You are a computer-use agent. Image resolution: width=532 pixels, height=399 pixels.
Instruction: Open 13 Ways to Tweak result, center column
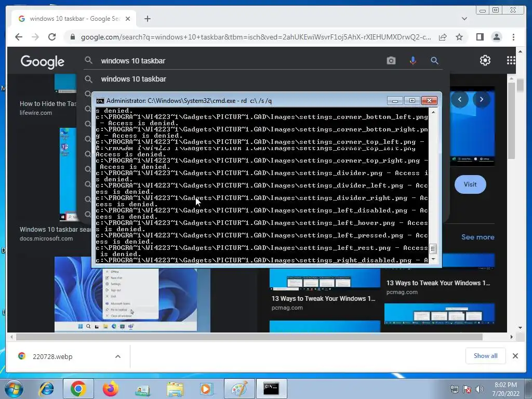(x=323, y=299)
